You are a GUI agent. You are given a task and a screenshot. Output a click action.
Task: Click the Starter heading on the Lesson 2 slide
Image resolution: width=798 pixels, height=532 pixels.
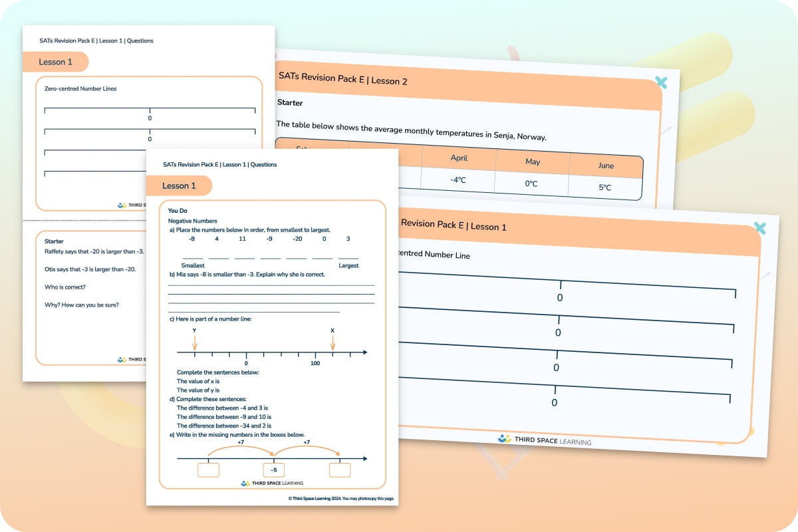point(290,103)
